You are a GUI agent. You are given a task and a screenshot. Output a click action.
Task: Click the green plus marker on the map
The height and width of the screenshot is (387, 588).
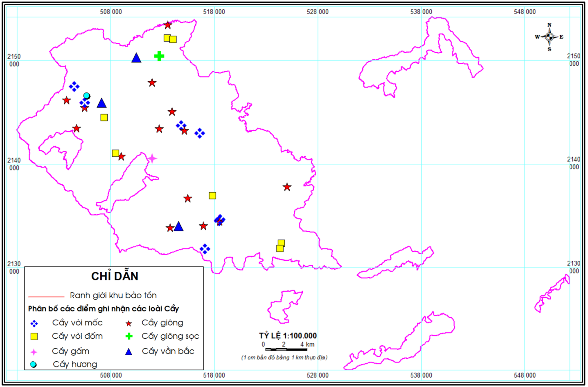coord(159,56)
